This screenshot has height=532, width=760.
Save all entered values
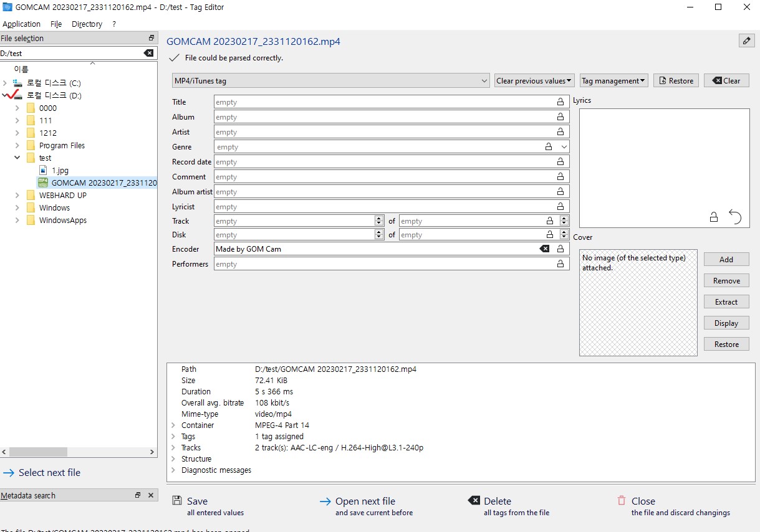pyautogui.click(x=208, y=506)
